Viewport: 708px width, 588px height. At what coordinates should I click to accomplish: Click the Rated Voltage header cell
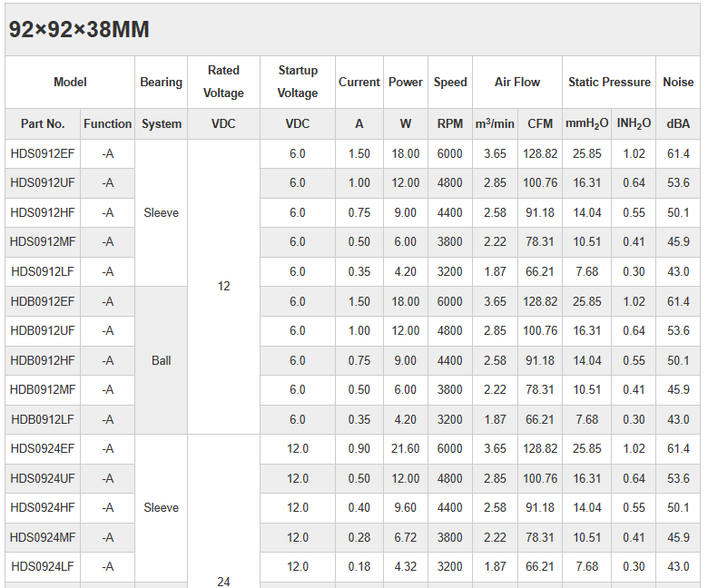point(223,82)
